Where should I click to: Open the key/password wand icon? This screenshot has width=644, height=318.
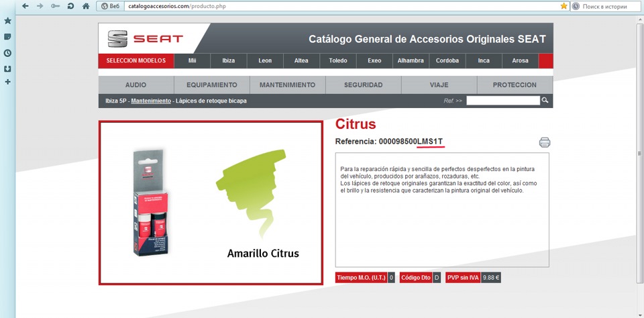(x=56, y=6)
